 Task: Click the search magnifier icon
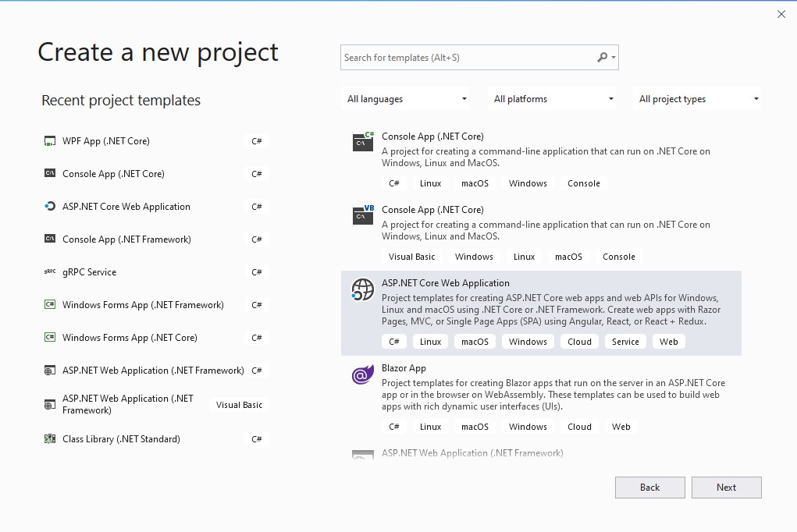(x=603, y=57)
